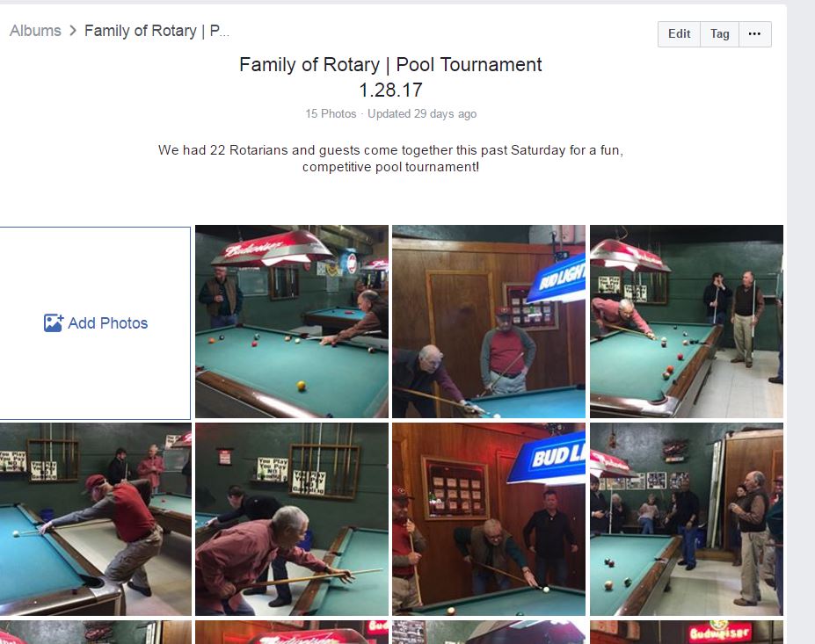Open the photo with the man in red cap under the Bud Light sign
This screenshot has height=644, width=815.
pyautogui.click(x=489, y=322)
